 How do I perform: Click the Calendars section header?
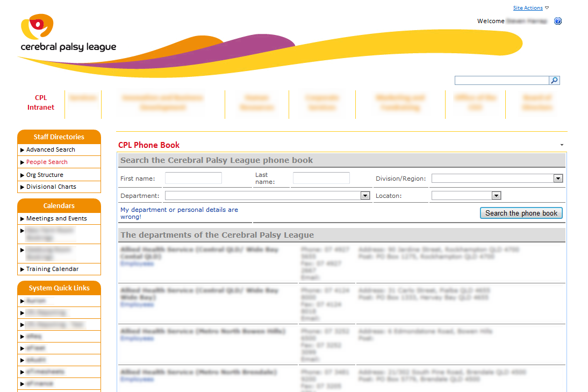tap(59, 205)
